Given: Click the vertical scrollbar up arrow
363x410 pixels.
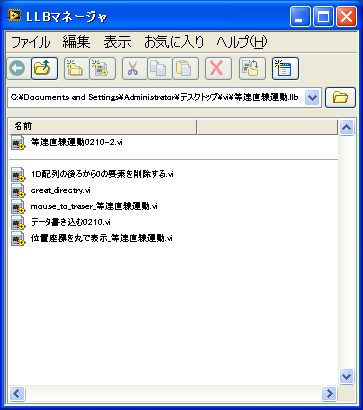Looking at the screenshot, I should (347, 127).
